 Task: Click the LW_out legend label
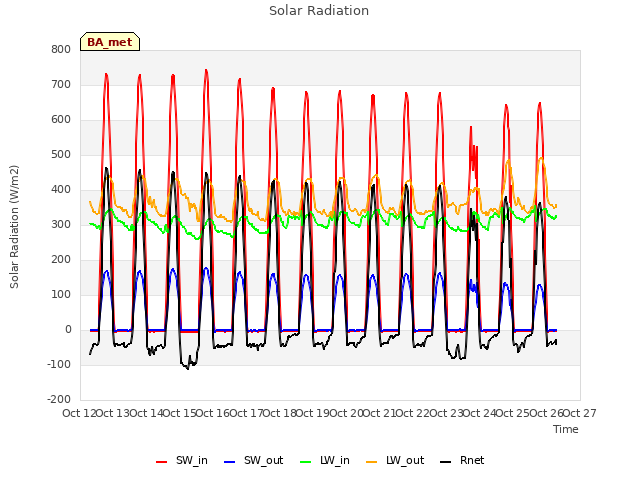405,460
